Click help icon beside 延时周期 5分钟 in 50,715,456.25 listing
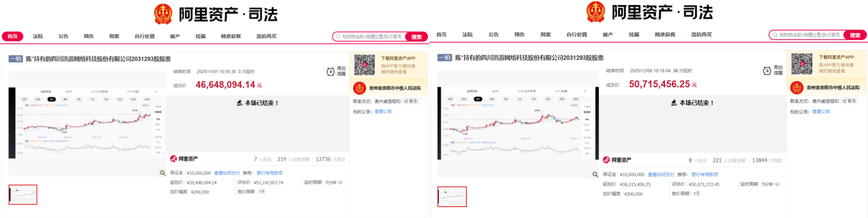 tap(777, 184)
